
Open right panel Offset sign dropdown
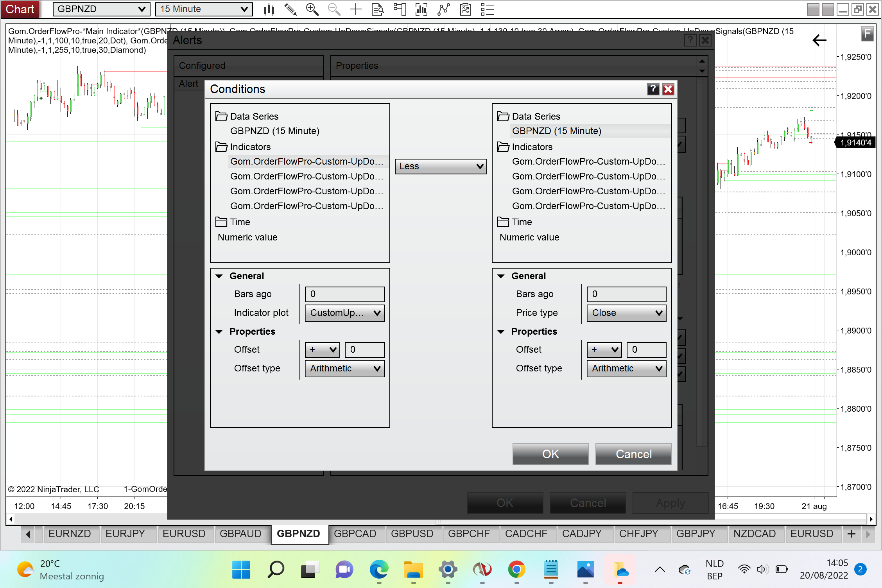[x=604, y=350]
